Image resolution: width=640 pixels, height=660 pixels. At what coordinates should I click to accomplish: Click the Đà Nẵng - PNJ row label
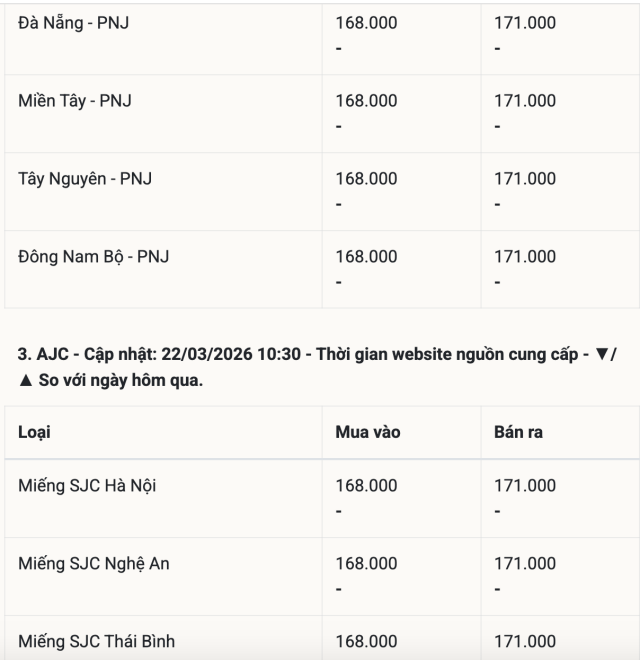[74, 23]
